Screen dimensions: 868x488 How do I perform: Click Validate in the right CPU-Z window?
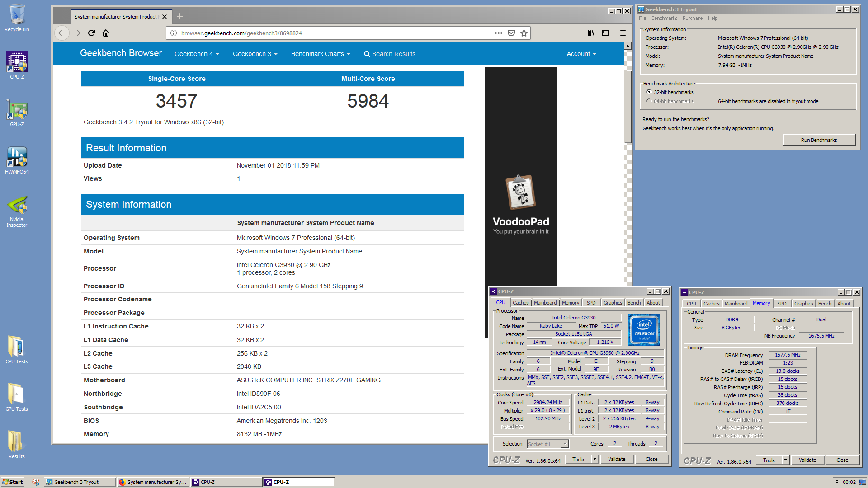[x=807, y=460]
